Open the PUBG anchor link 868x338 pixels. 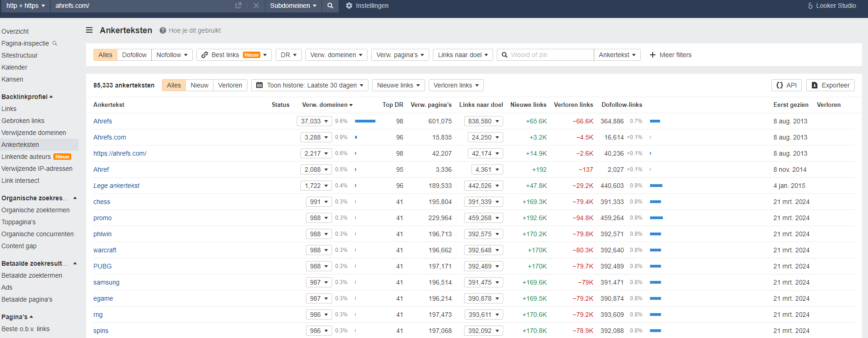103,266
